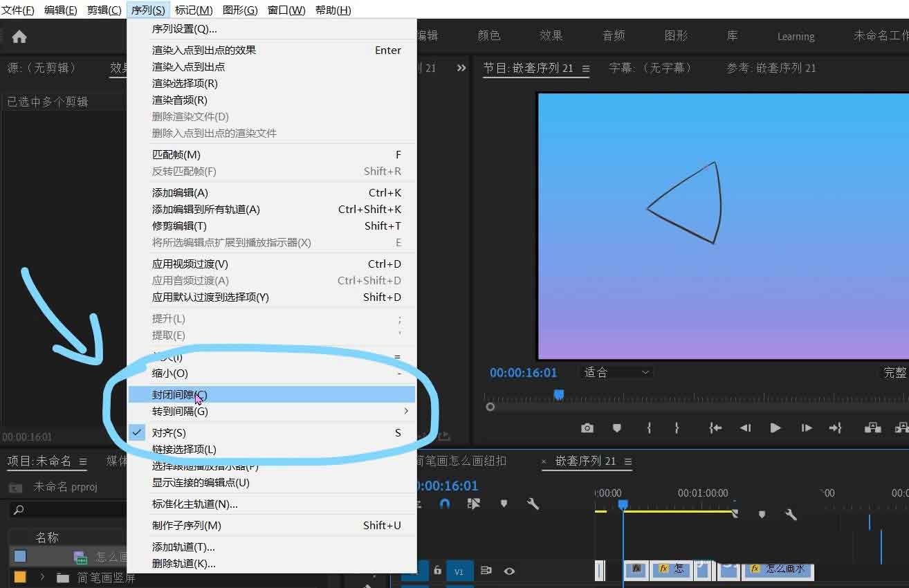Select the sequence icon in project list

coord(80,557)
